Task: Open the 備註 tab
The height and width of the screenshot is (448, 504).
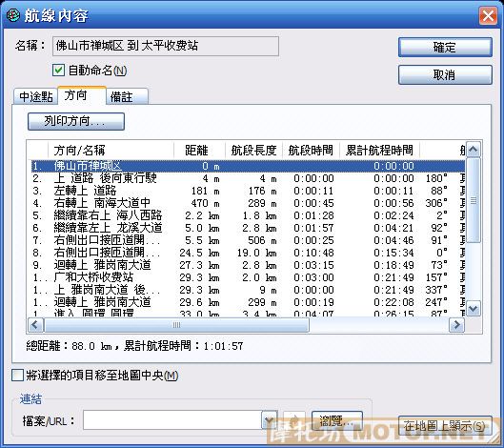Action: [x=127, y=97]
